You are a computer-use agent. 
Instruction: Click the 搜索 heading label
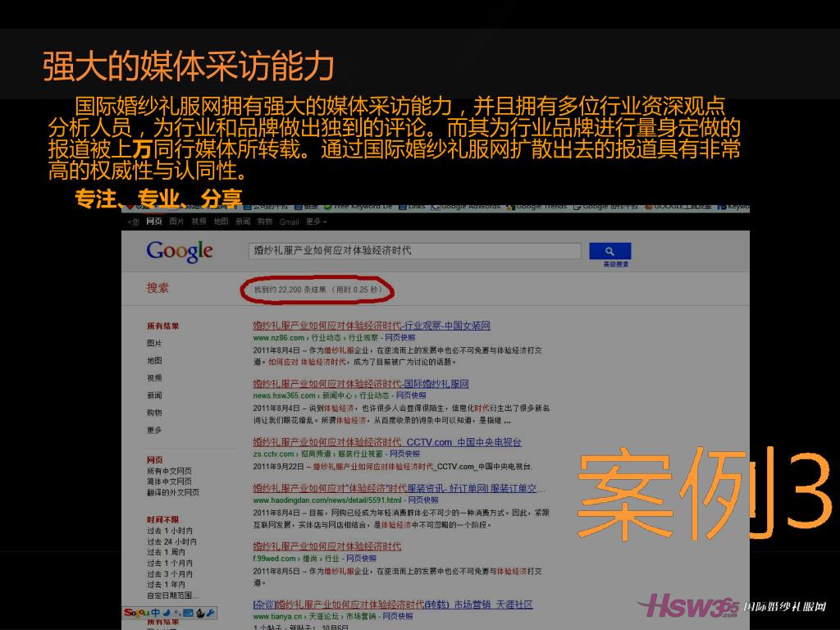tap(157, 288)
